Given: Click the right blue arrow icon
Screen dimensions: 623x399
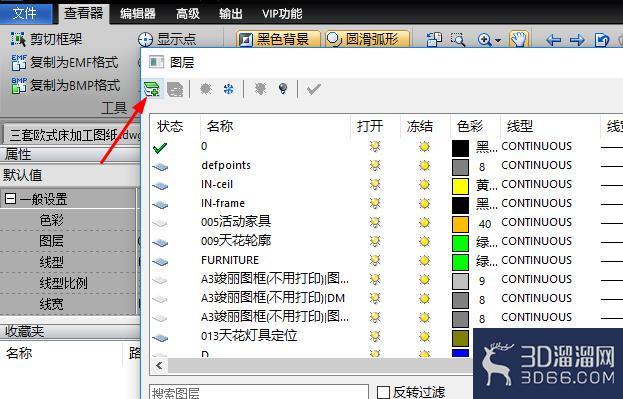Looking at the screenshot, I should pyautogui.click(x=577, y=40).
